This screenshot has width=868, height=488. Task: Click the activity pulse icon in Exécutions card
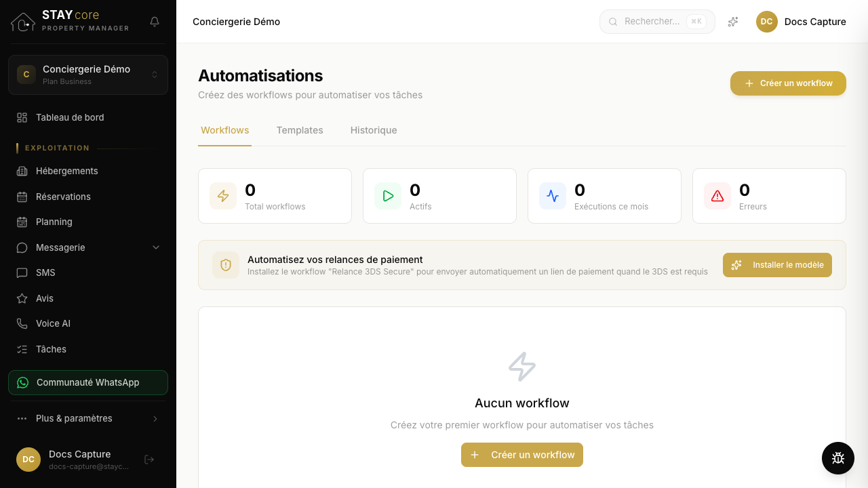click(x=553, y=196)
